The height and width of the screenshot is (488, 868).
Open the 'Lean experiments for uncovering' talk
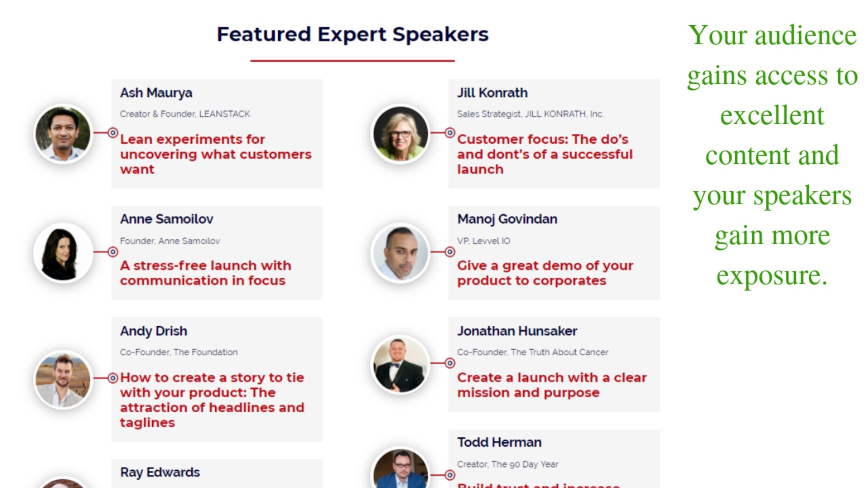pos(216,154)
